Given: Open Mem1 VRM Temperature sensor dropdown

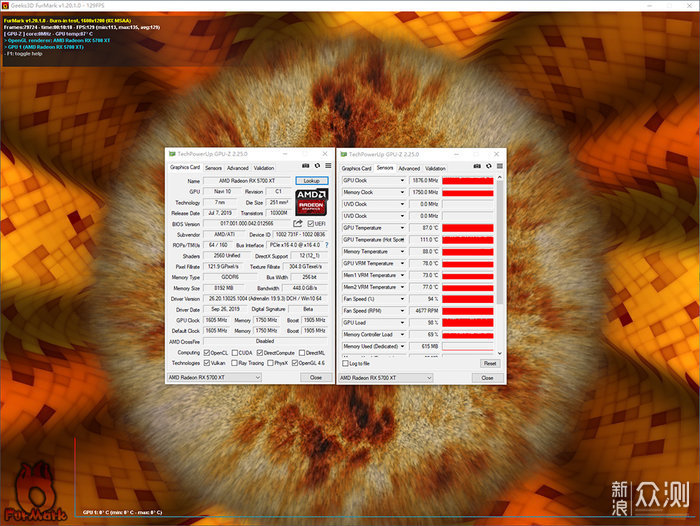Looking at the screenshot, I should [x=402, y=275].
